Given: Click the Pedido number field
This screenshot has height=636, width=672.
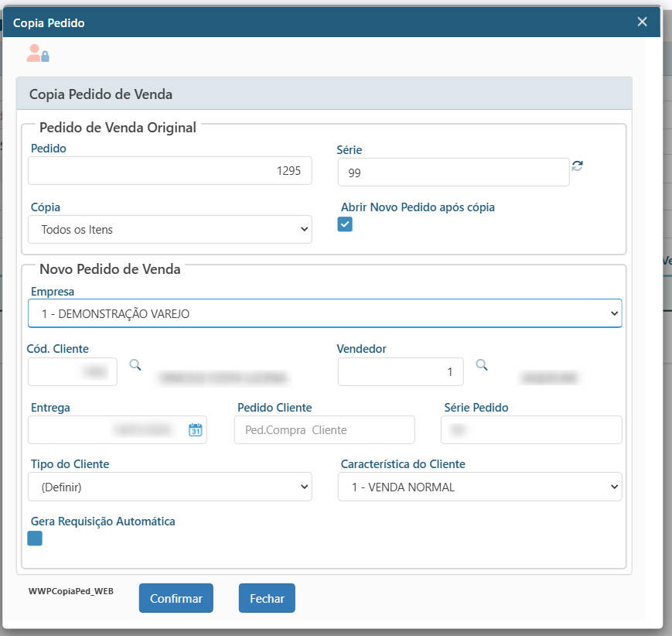Looking at the screenshot, I should point(170,171).
